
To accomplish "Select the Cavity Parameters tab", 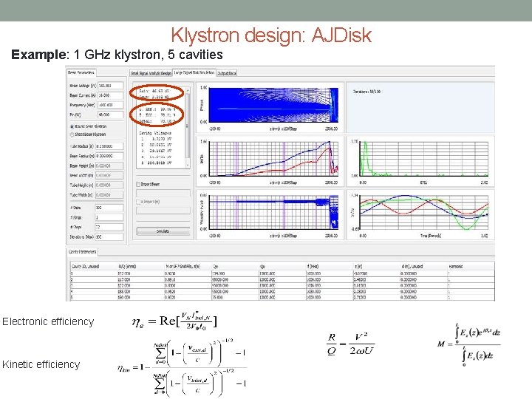I will [x=83, y=252].
